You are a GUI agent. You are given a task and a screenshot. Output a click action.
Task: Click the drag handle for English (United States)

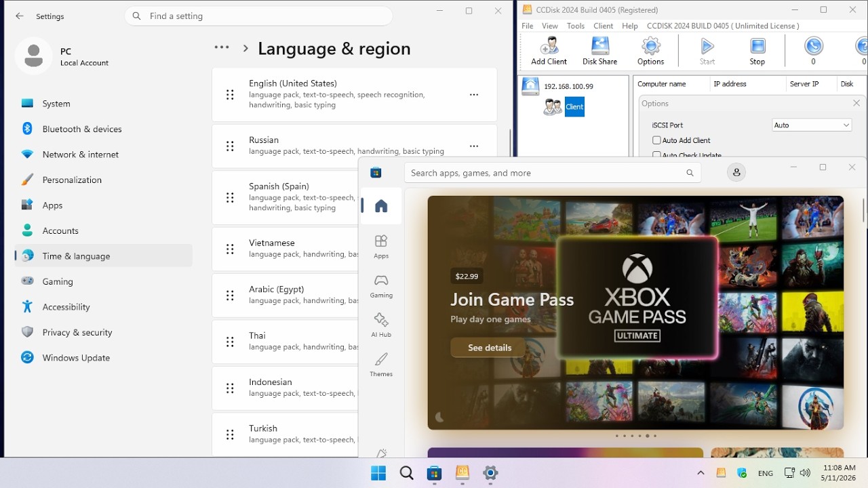(230, 95)
